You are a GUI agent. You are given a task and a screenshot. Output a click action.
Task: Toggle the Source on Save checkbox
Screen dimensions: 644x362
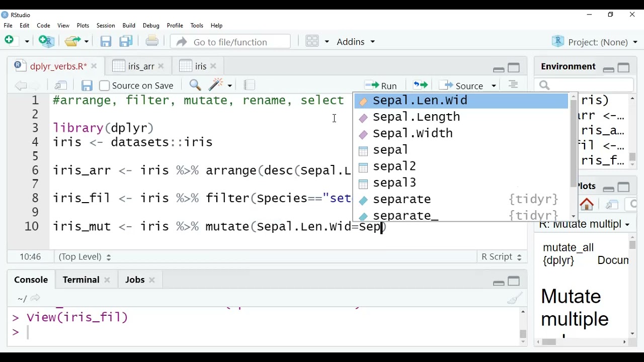[104, 85]
